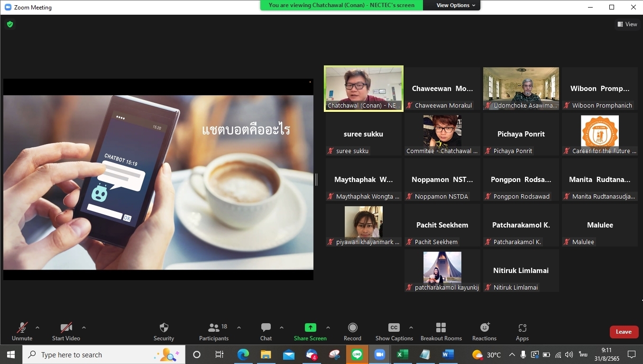Open the Reactions menu
This screenshot has height=364, width=643.
tap(484, 328)
